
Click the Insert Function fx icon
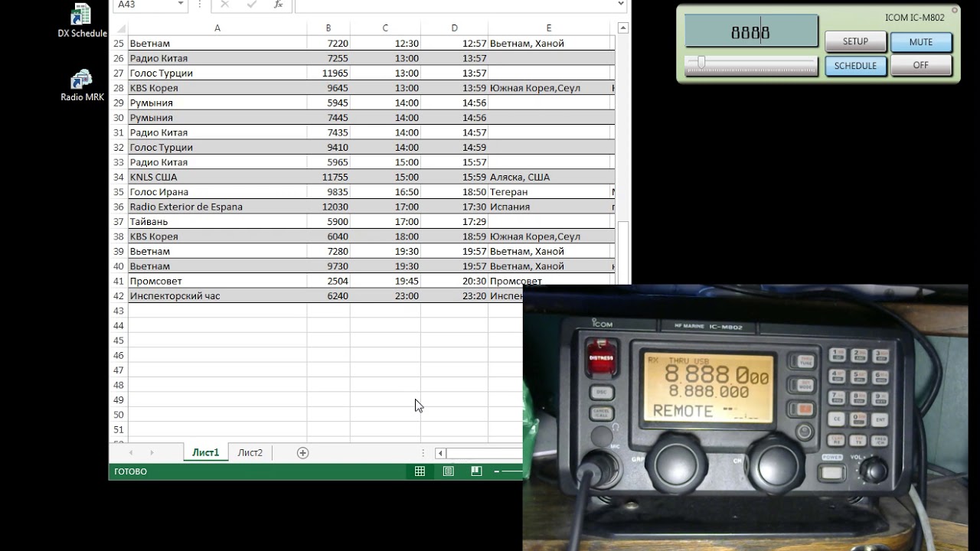coord(278,5)
